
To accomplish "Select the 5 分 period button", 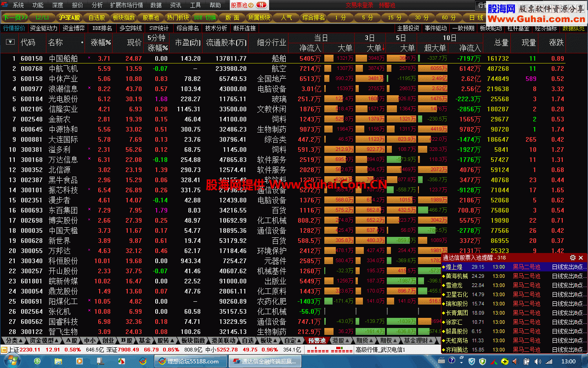I will click(x=367, y=17).
